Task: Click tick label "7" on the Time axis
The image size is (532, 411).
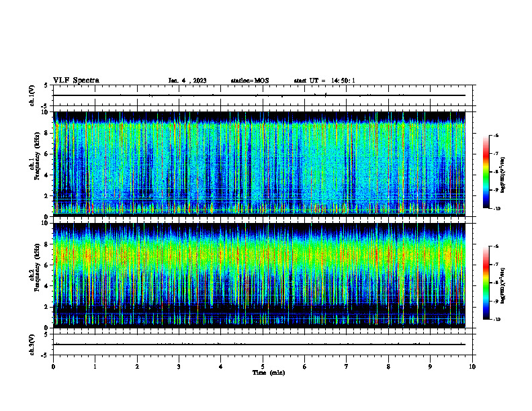Action: 347,367
